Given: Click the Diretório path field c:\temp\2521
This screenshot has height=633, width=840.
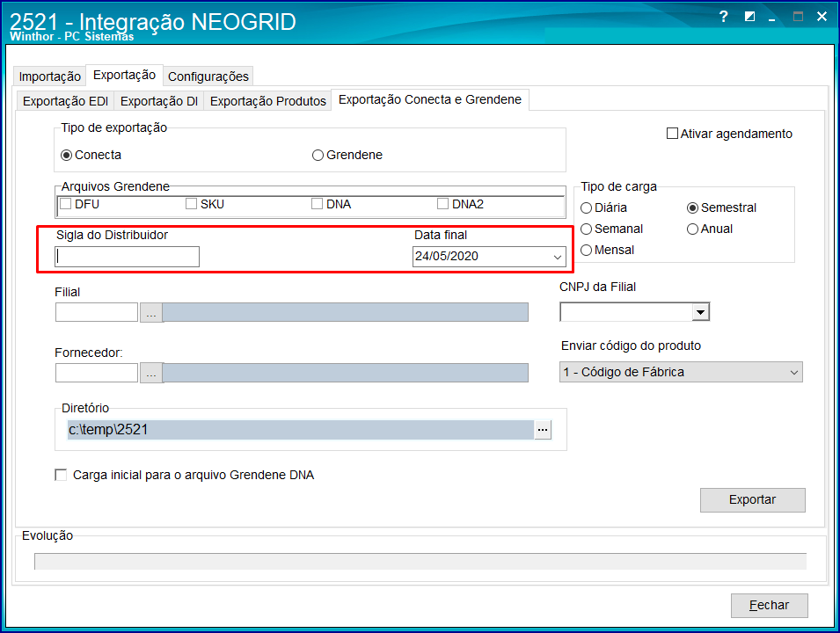Looking at the screenshot, I should pyautogui.click(x=301, y=430).
